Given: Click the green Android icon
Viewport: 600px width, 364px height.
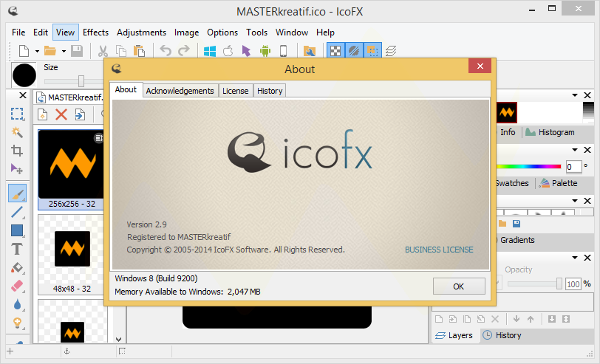Looking at the screenshot, I should (x=265, y=51).
